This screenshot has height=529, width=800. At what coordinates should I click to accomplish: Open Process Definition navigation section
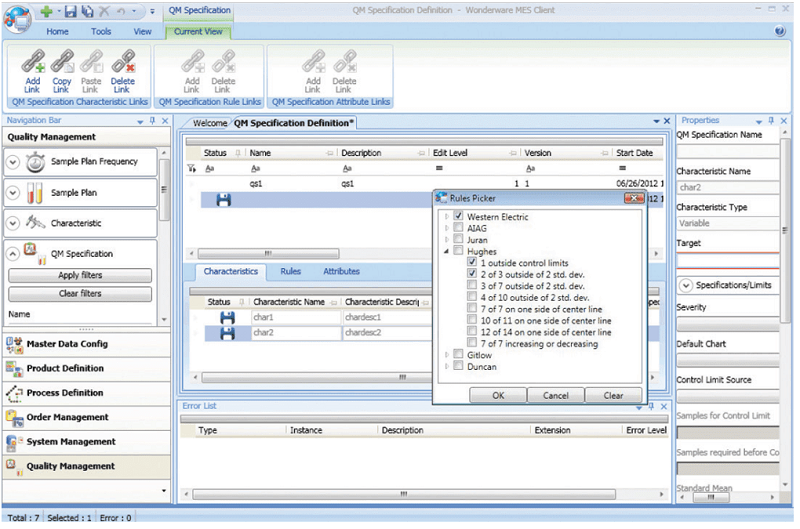pos(64,393)
